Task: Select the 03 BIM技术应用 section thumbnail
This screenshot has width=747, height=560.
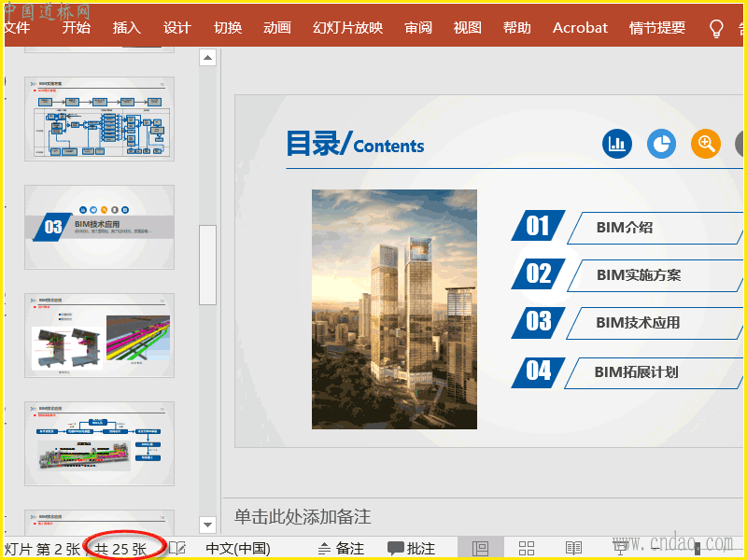Action: tap(100, 227)
